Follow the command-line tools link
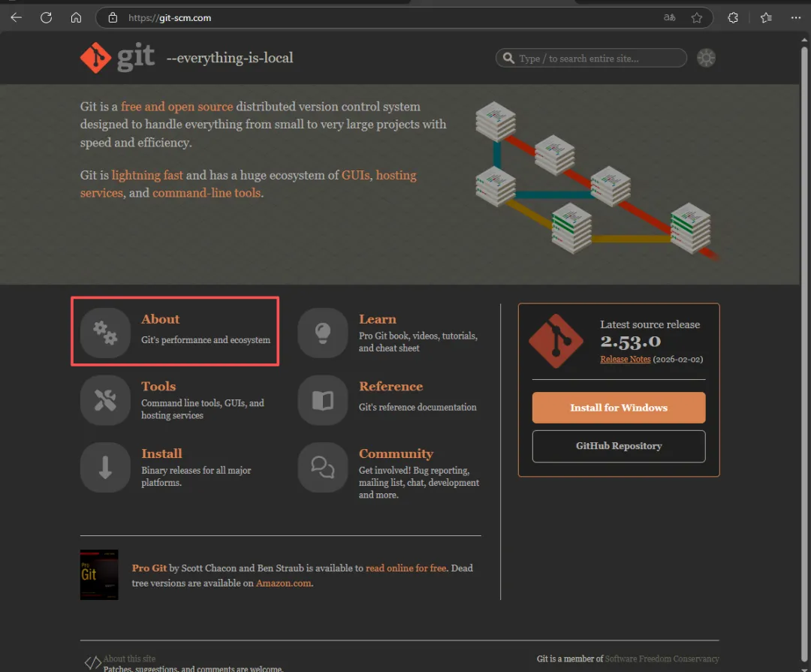This screenshot has height=672, width=811. coord(207,193)
